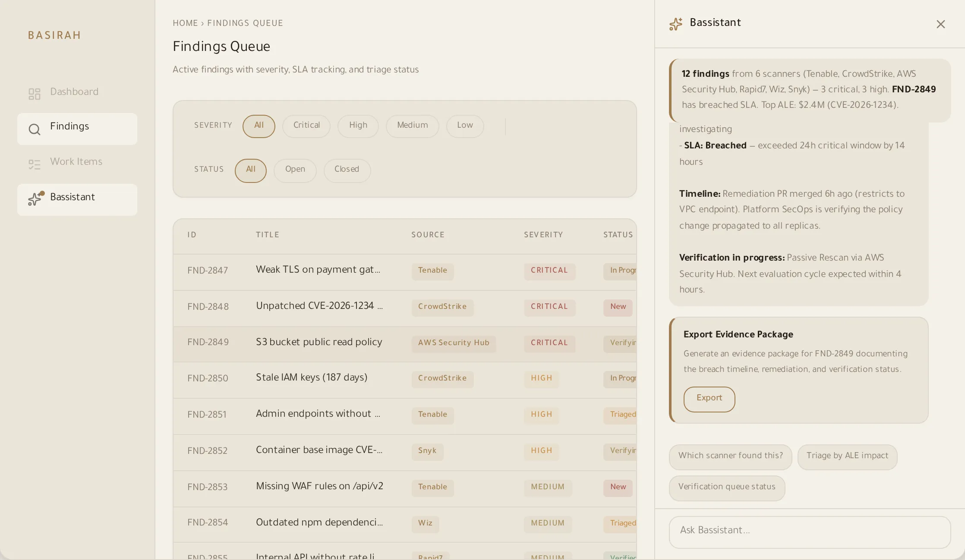Click the Home breadcrumb link
Image resolution: width=965 pixels, height=560 pixels.
[185, 23]
